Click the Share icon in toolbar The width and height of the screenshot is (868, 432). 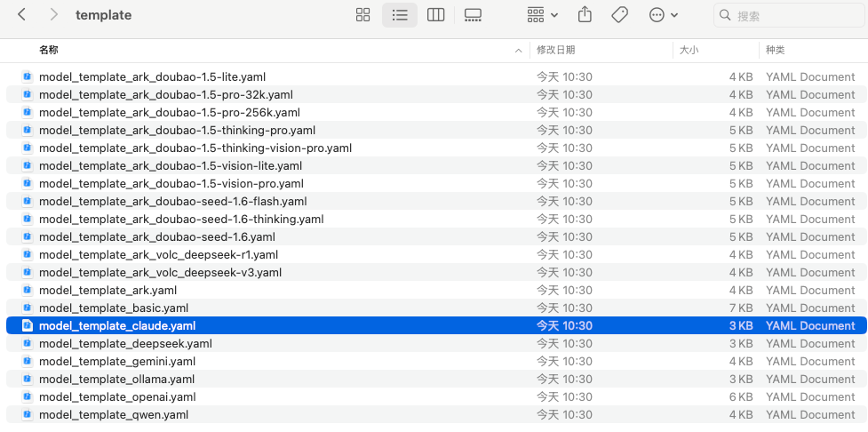coord(585,15)
